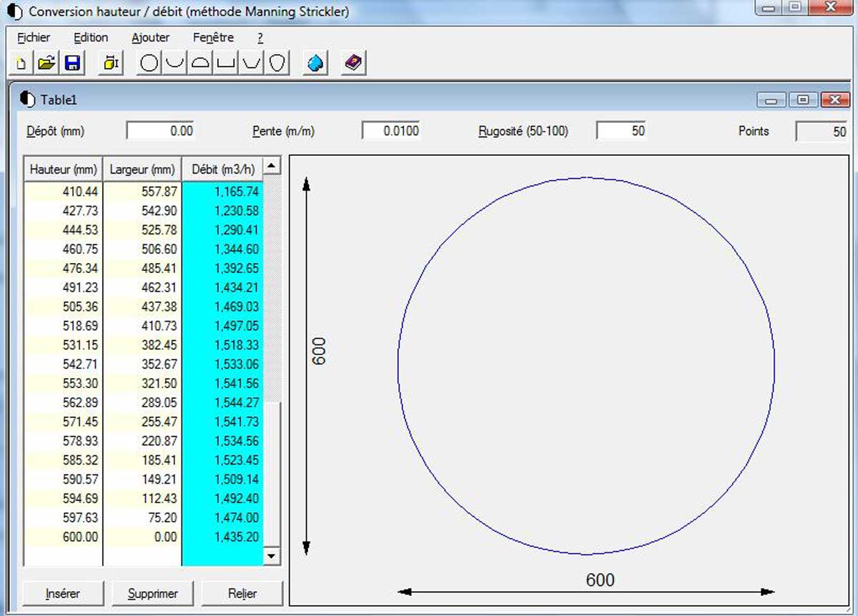Select the ovoid egg-shaped section tool
The width and height of the screenshot is (858, 616).
[x=277, y=62]
